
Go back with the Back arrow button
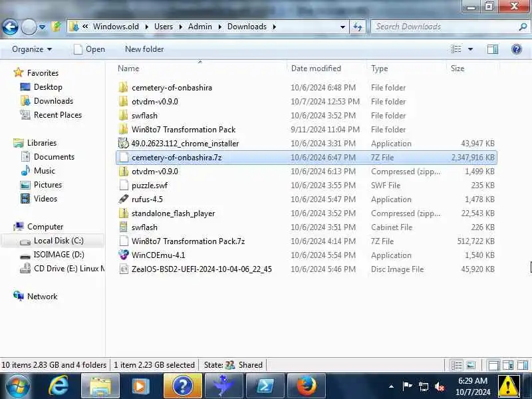point(10,27)
